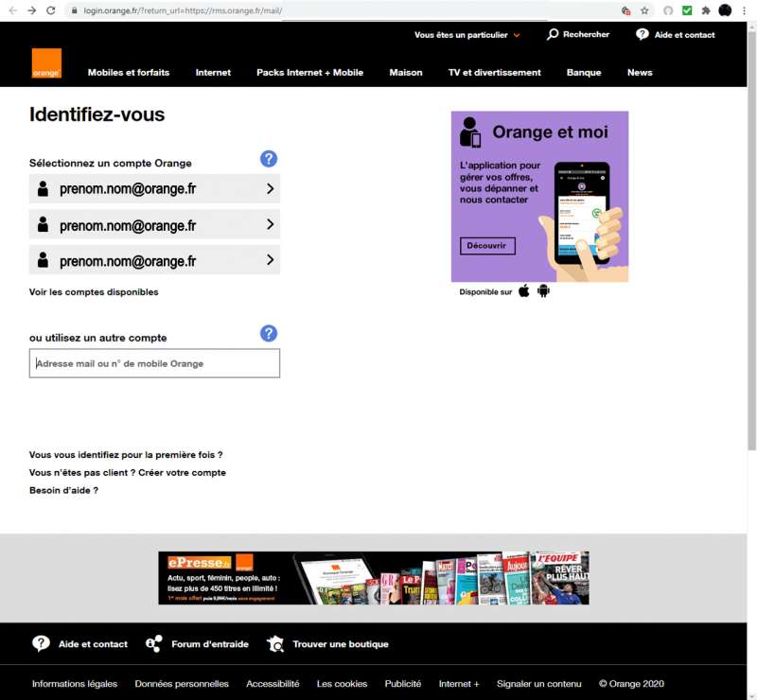Select the first prenom.nom@orange.fr account row

point(154,189)
